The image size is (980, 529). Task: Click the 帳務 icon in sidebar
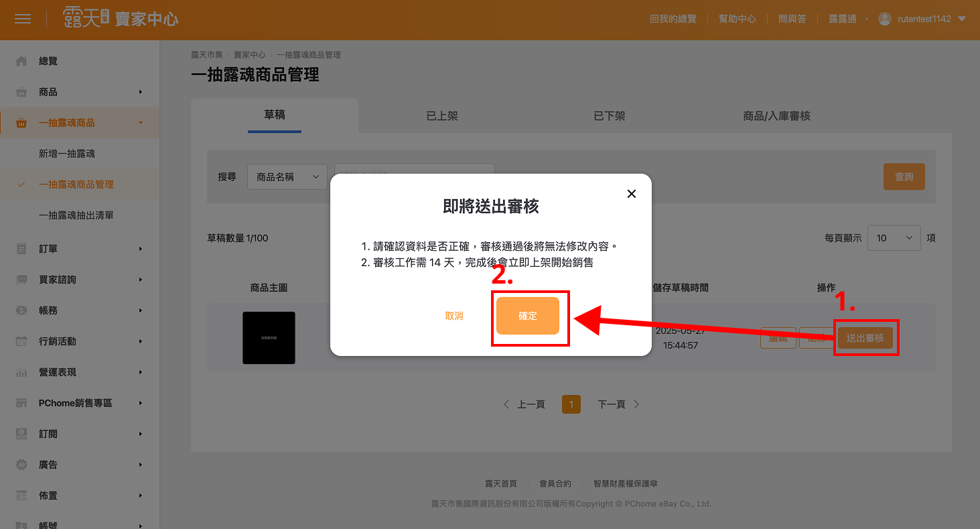21,310
